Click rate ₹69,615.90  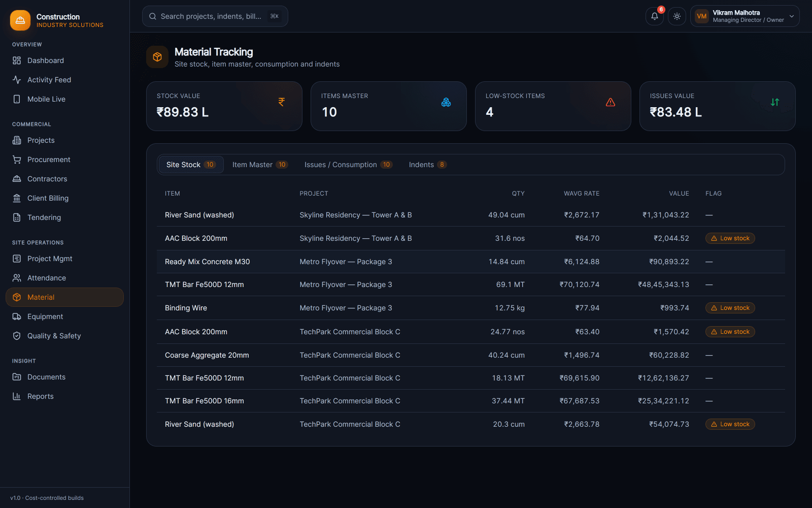580,378
